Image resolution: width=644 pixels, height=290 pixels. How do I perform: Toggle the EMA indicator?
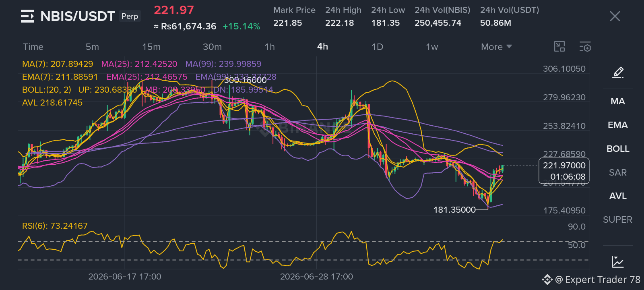pyautogui.click(x=618, y=125)
